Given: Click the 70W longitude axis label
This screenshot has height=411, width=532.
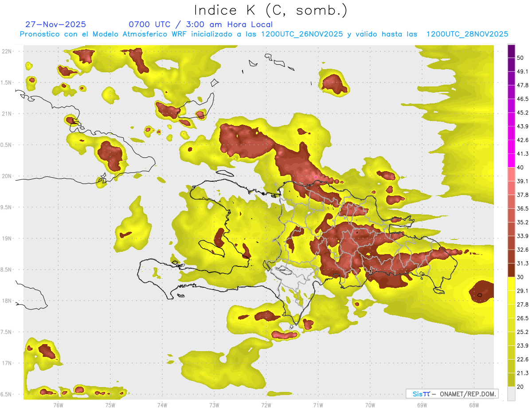Looking at the screenshot, I should click(x=370, y=405).
